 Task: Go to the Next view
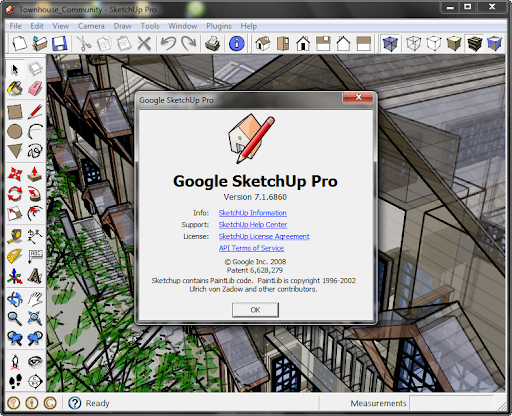point(35,338)
